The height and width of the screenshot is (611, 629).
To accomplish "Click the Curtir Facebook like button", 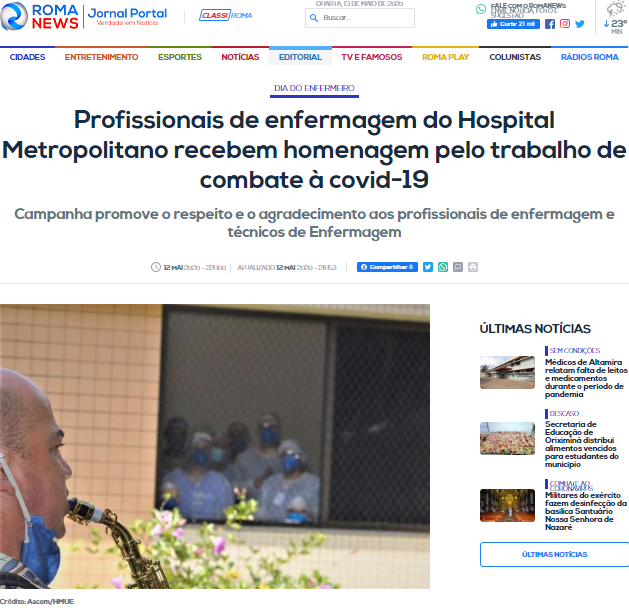I will 513,24.
